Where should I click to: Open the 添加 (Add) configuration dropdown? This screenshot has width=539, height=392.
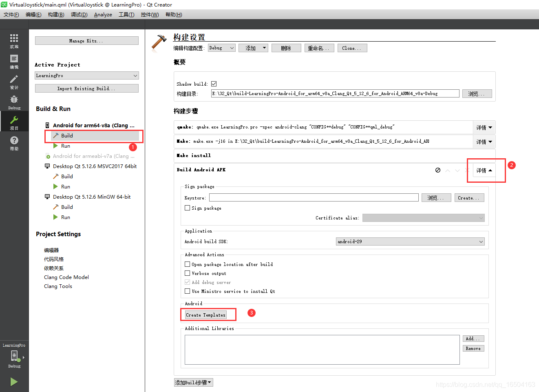(253, 48)
